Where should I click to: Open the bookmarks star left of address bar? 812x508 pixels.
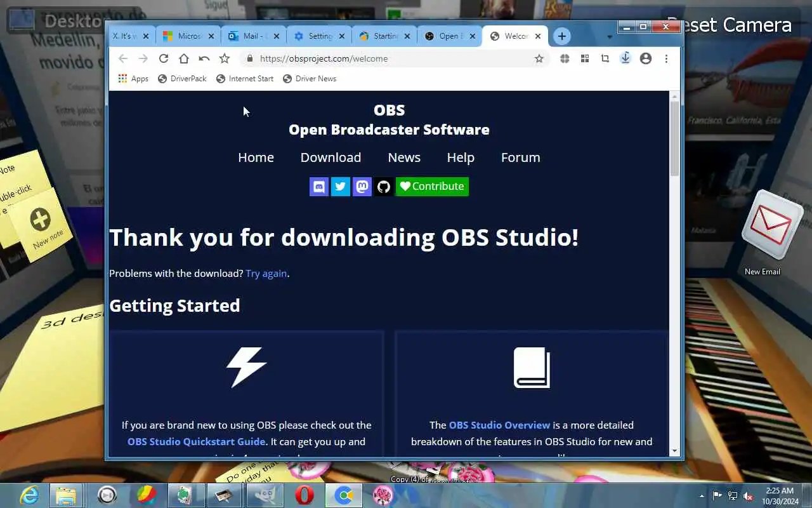(225, 58)
